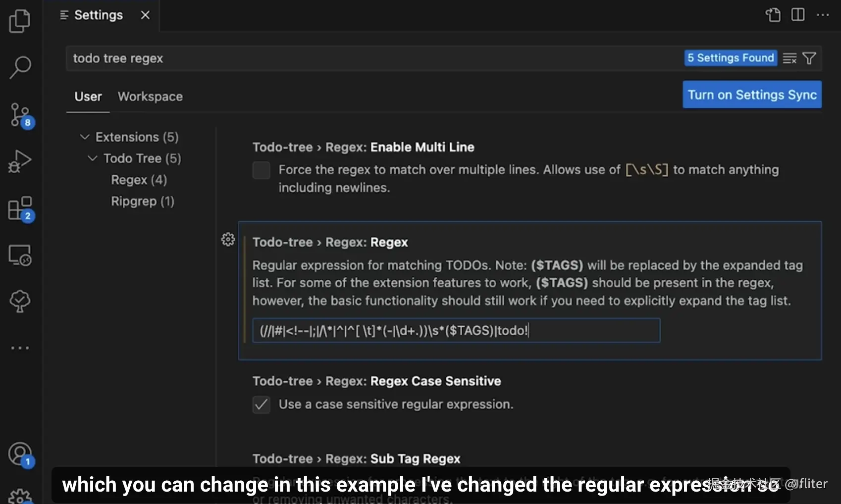This screenshot has width=841, height=504.
Task: Open Source Control view with 8 changes
Action: 20,115
